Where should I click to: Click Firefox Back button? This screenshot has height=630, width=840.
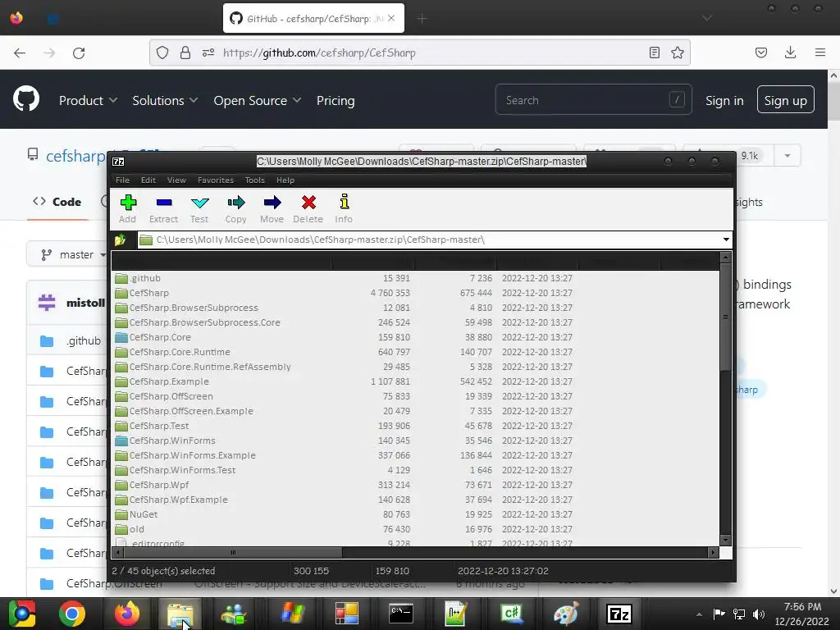(20, 52)
